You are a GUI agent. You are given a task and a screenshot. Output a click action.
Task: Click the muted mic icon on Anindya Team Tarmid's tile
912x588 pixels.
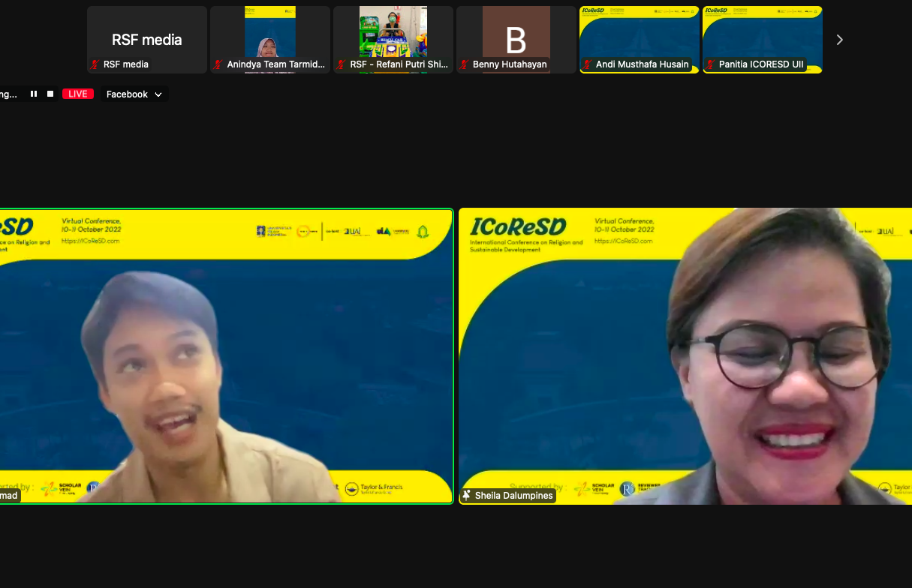pos(218,64)
